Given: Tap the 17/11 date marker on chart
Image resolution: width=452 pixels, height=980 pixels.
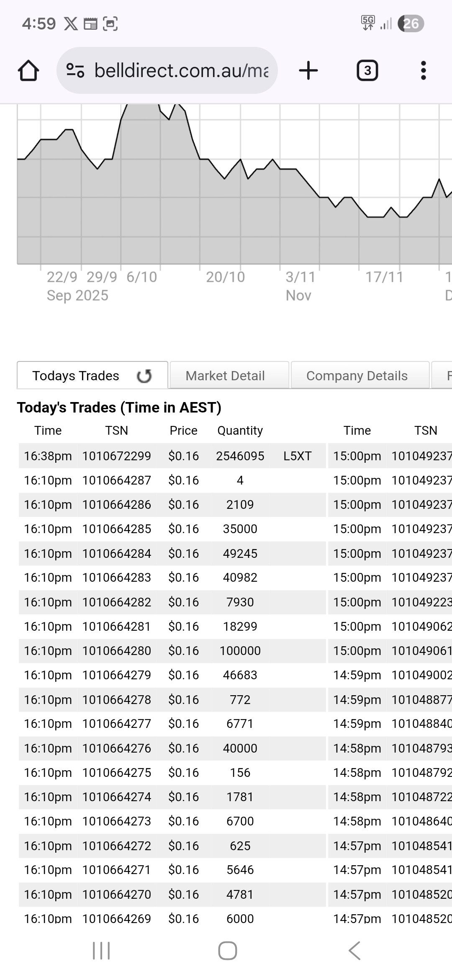Looking at the screenshot, I should 384,277.
